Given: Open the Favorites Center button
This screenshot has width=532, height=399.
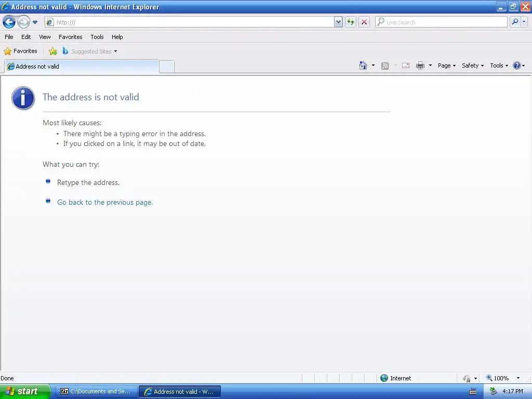Looking at the screenshot, I should tap(20, 51).
